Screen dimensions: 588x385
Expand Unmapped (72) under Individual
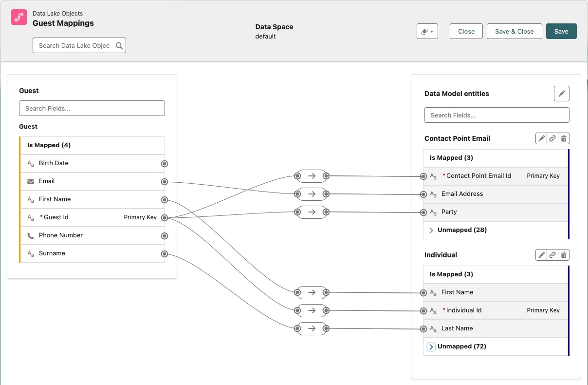coord(431,346)
